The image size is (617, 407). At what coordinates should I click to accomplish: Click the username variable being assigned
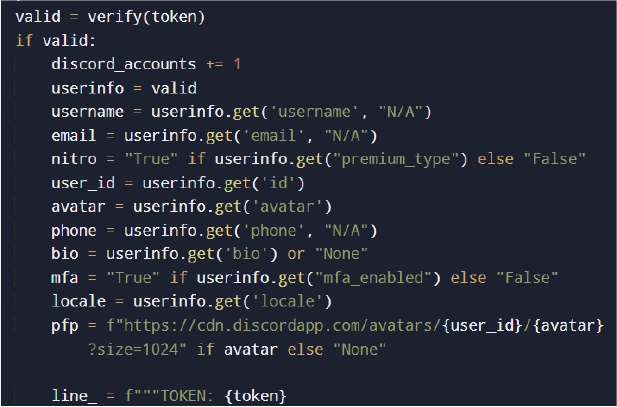tap(87, 110)
